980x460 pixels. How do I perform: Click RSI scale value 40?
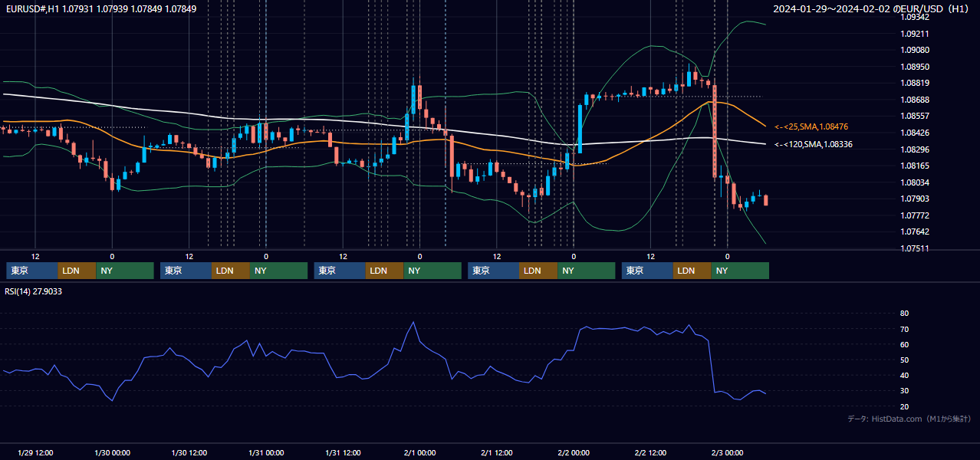904,375
